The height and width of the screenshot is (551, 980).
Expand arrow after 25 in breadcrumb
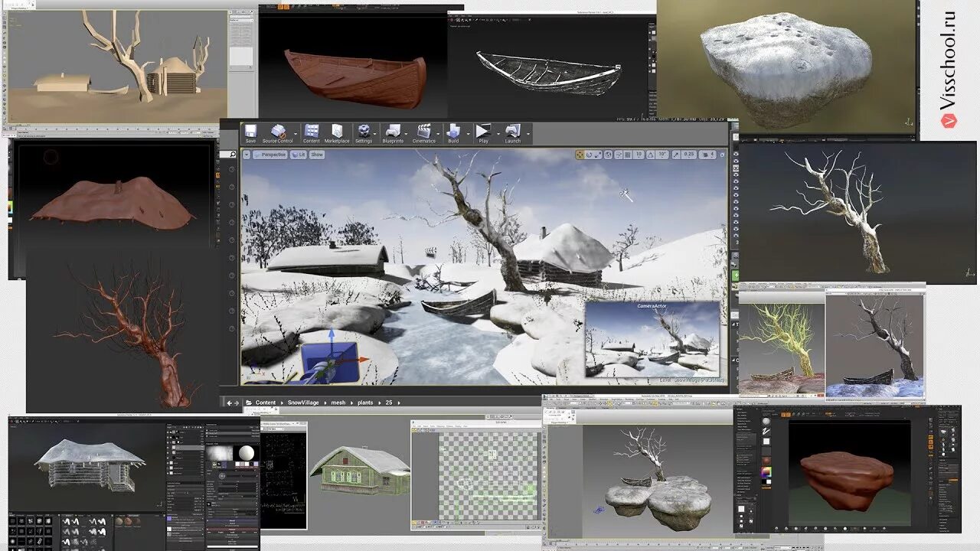(399, 403)
